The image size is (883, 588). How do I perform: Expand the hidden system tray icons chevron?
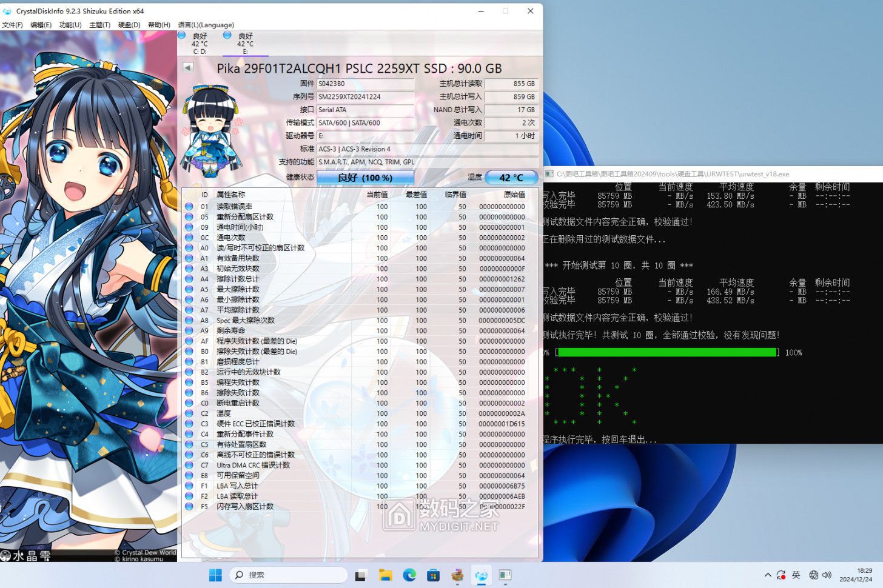coord(768,575)
